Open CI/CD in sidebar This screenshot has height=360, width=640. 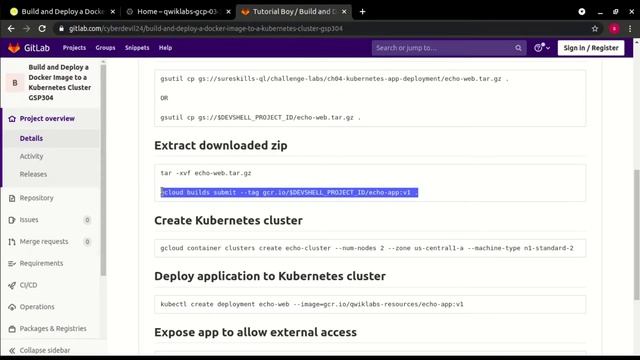tap(28, 285)
